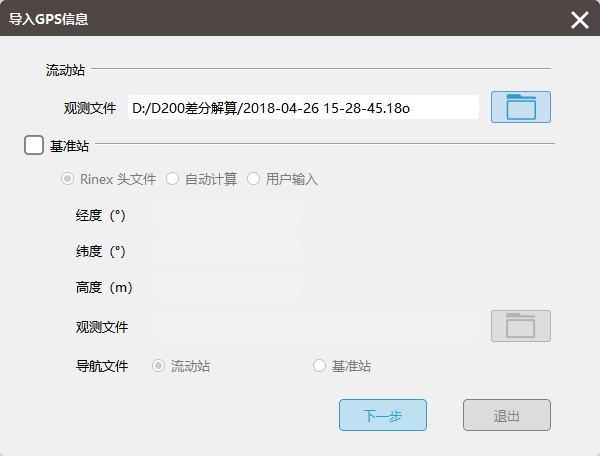This screenshot has width=600, height=456.
Task: Open folder browser for rover 观测文件
Action: (x=521, y=107)
